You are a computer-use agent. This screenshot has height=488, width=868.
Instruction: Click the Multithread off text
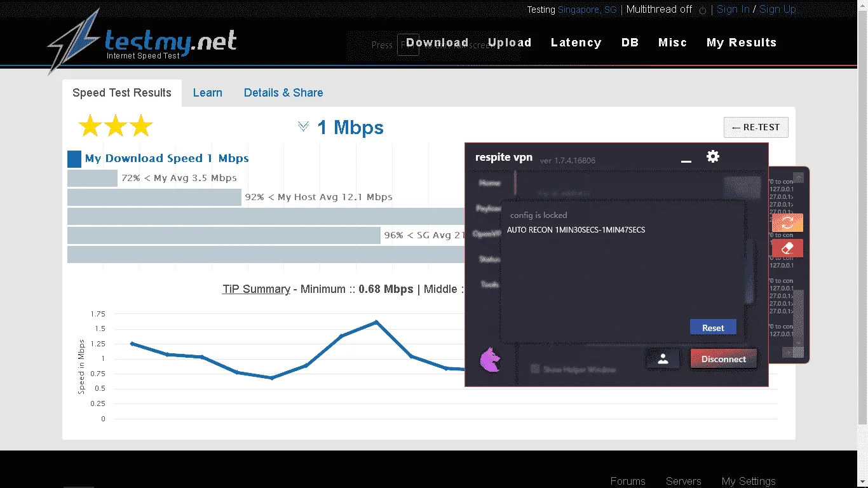(660, 10)
